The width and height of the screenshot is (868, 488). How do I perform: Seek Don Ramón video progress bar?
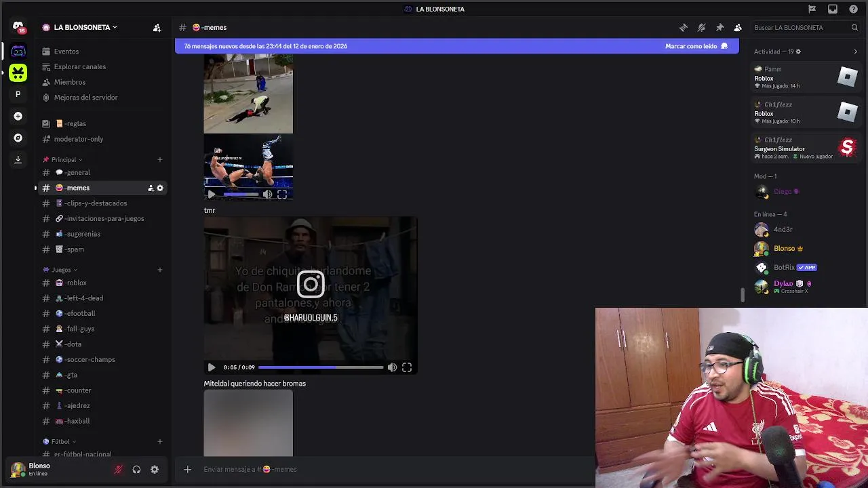pyautogui.click(x=321, y=367)
